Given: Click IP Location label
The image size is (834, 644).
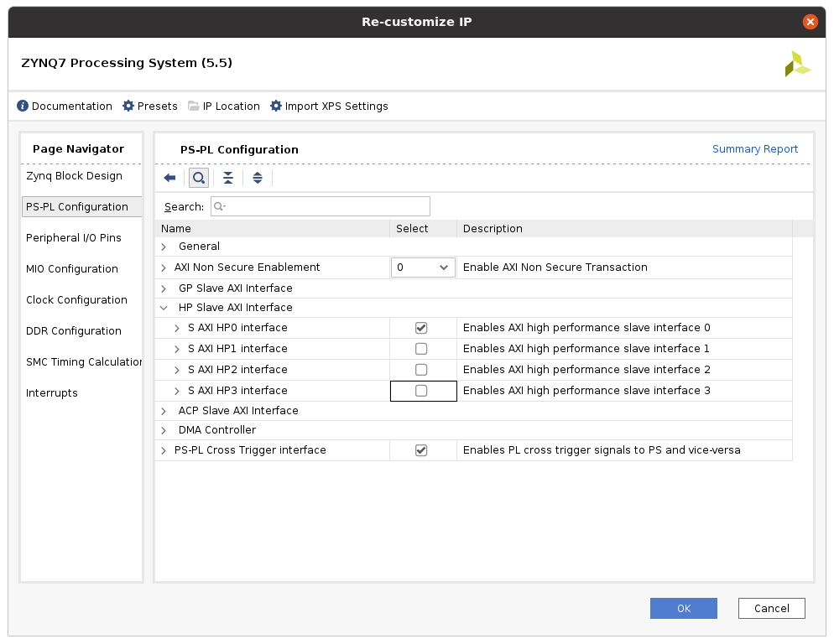Looking at the screenshot, I should (x=231, y=106).
